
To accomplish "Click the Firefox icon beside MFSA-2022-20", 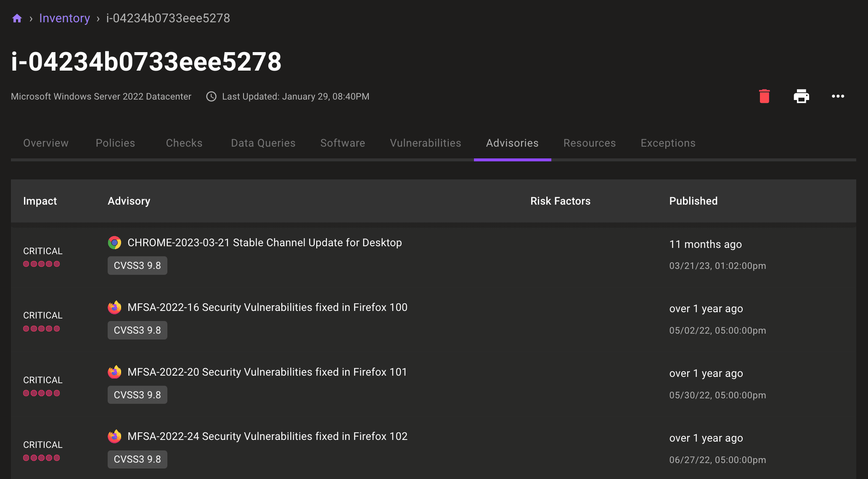I will tap(114, 372).
